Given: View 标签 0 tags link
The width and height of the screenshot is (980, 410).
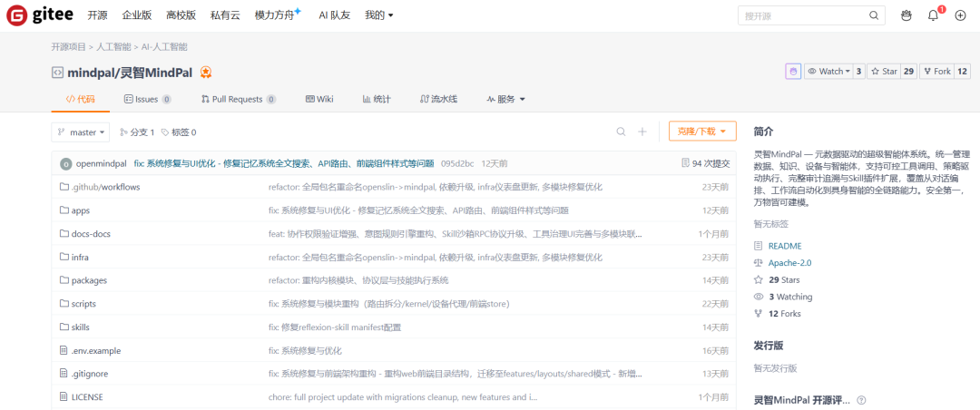Looking at the screenshot, I should pos(179,132).
